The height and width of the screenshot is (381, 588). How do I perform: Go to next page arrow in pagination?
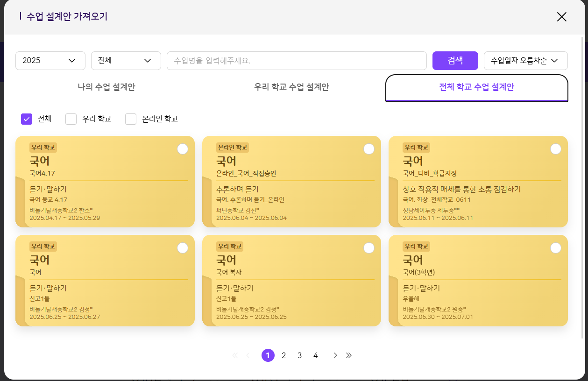335,355
